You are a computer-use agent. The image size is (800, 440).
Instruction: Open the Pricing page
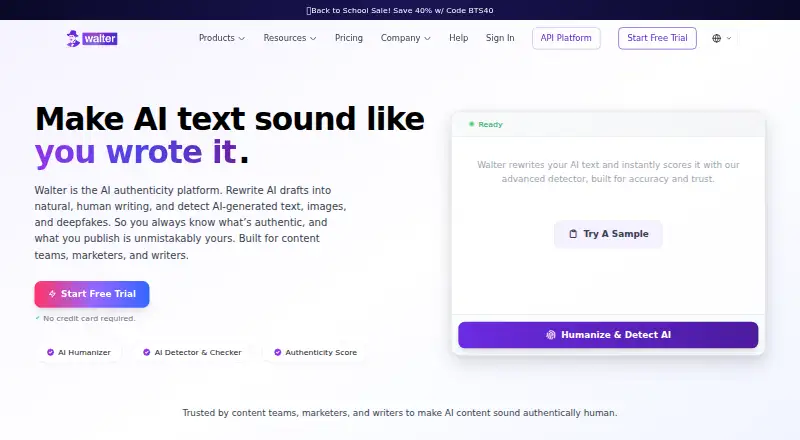[x=349, y=38]
